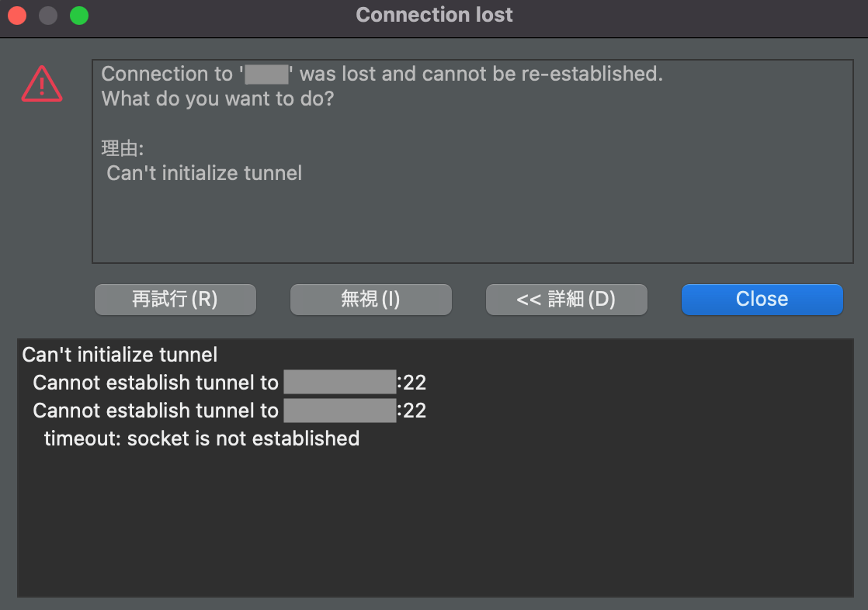Click 'Can't initialize tunnel' in upper message box
868x610 pixels.
pos(204,173)
